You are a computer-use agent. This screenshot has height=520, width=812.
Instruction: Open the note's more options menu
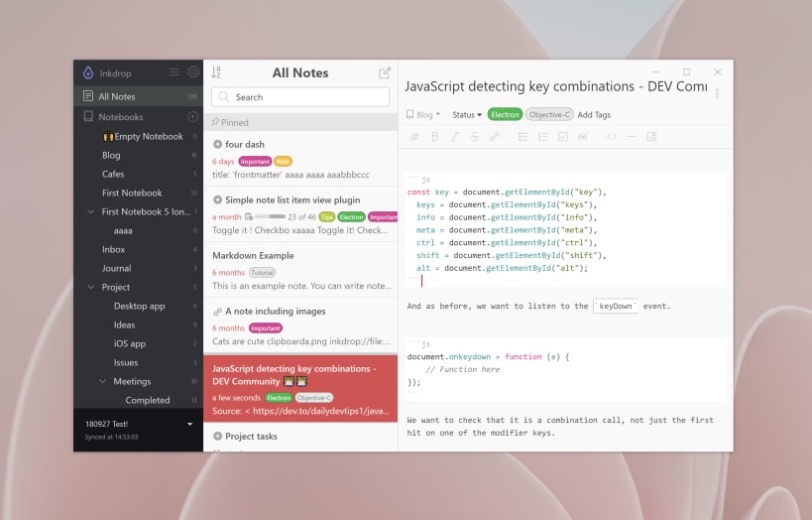[x=717, y=93]
